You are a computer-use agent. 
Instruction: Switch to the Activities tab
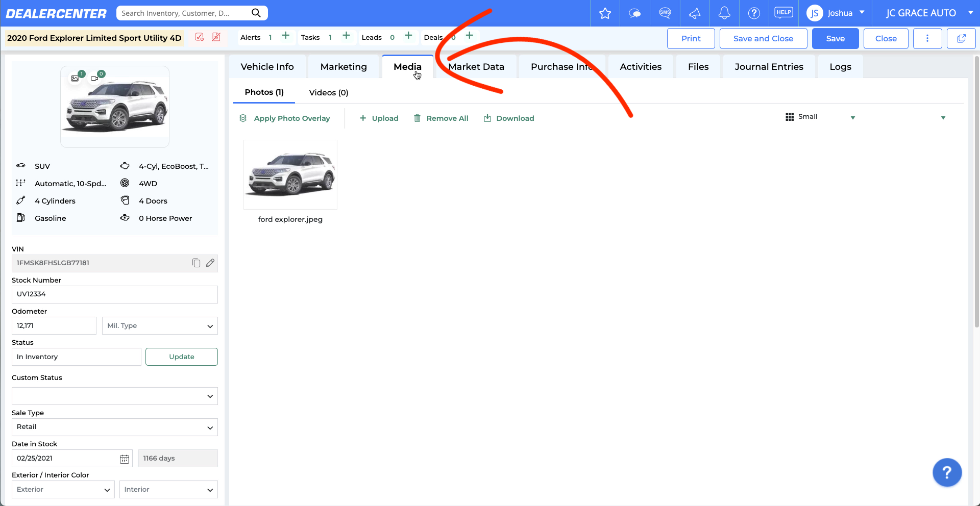[x=641, y=67]
